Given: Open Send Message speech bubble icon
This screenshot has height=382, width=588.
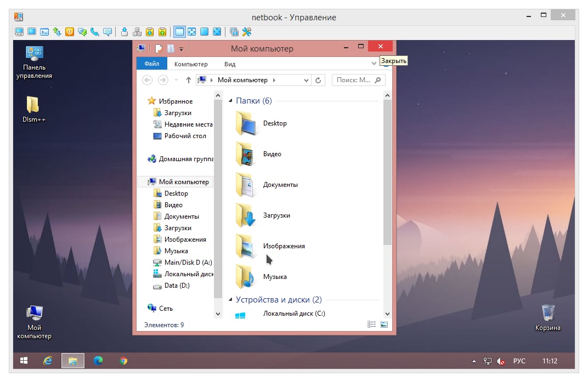Looking at the screenshot, I should pyautogui.click(x=108, y=32).
